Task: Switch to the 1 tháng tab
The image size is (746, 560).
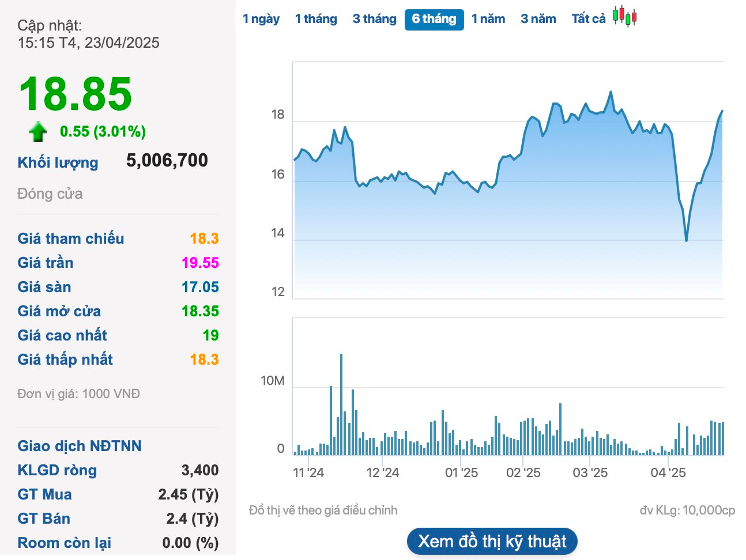Action: pos(316,19)
